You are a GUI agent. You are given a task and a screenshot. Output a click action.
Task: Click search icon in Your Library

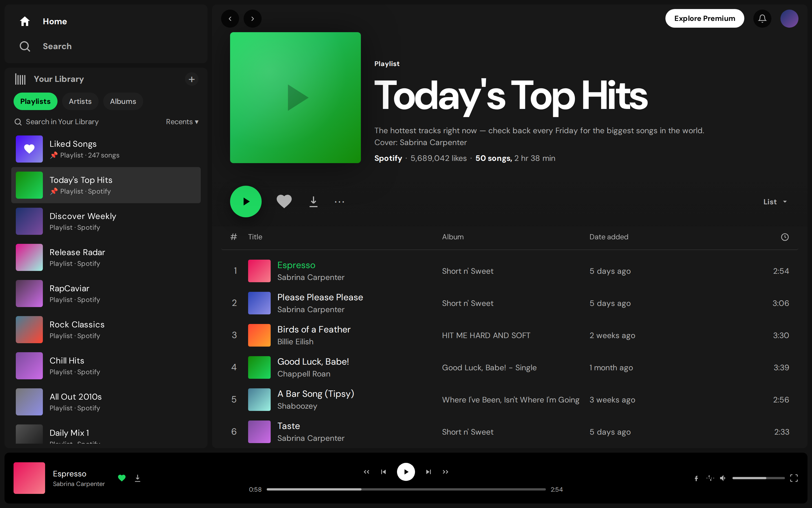coord(18,122)
